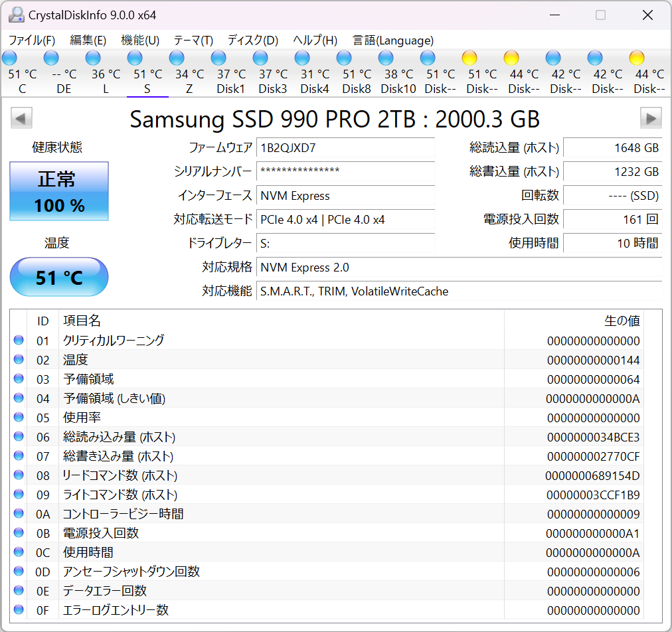Select the C drive disk status icon
This screenshot has height=632, width=672.
[x=10, y=58]
